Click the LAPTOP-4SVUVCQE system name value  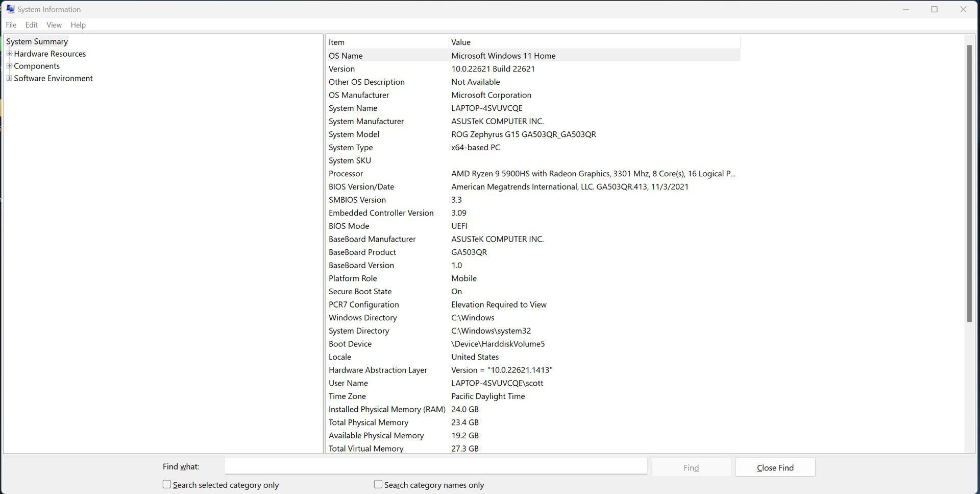pyautogui.click(x=487, y=108)
